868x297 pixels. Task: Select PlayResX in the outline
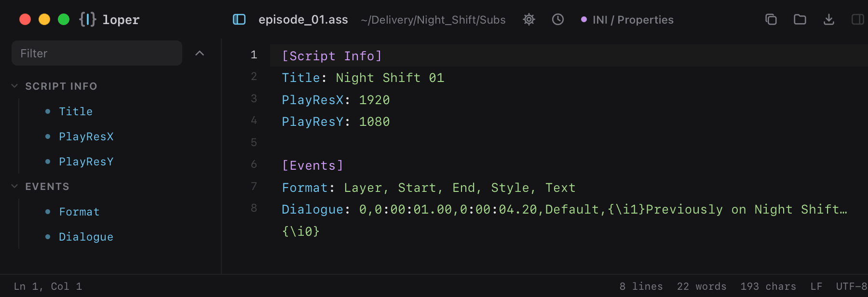tap(86, 136)
